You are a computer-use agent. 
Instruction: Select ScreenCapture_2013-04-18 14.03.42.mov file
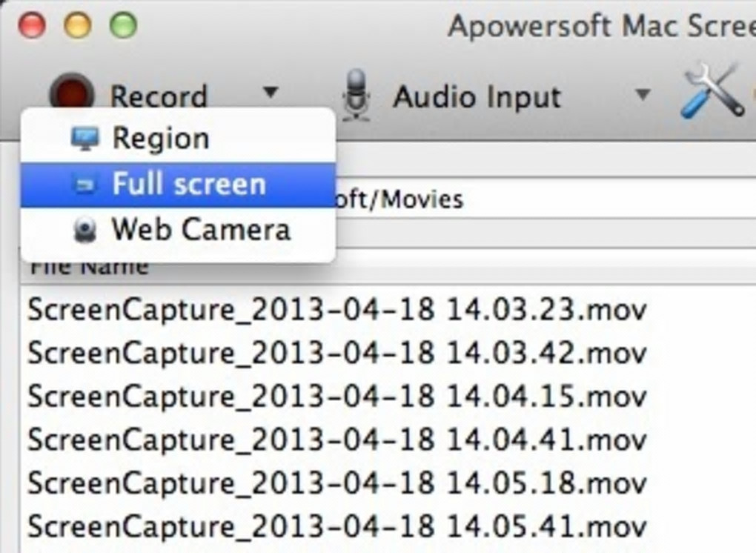pos(337,354)
